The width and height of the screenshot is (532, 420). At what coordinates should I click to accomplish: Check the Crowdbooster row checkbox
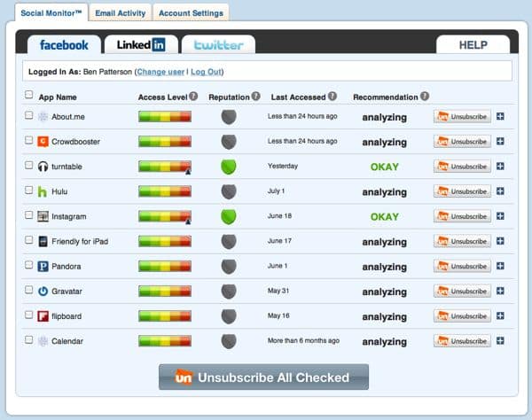click(29, 140)
